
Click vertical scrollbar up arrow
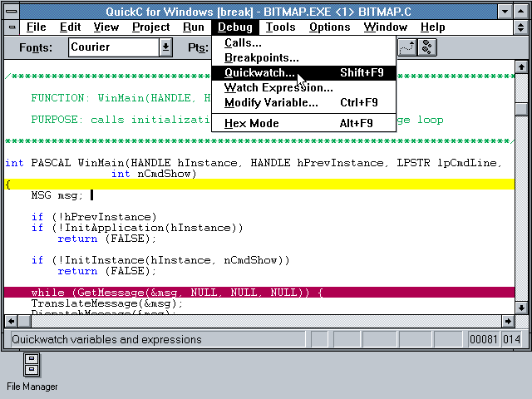pyautogui.click(x=521, y=66)
